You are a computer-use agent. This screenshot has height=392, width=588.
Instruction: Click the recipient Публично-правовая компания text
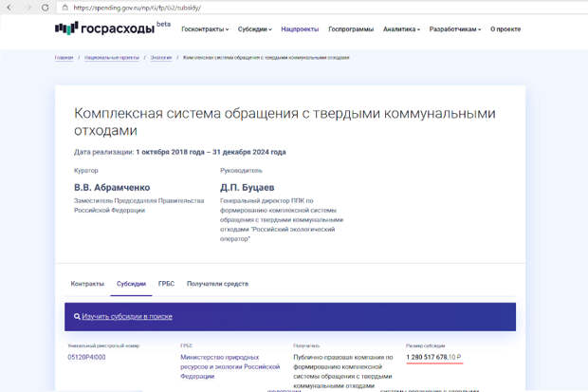tap(343, 371)
